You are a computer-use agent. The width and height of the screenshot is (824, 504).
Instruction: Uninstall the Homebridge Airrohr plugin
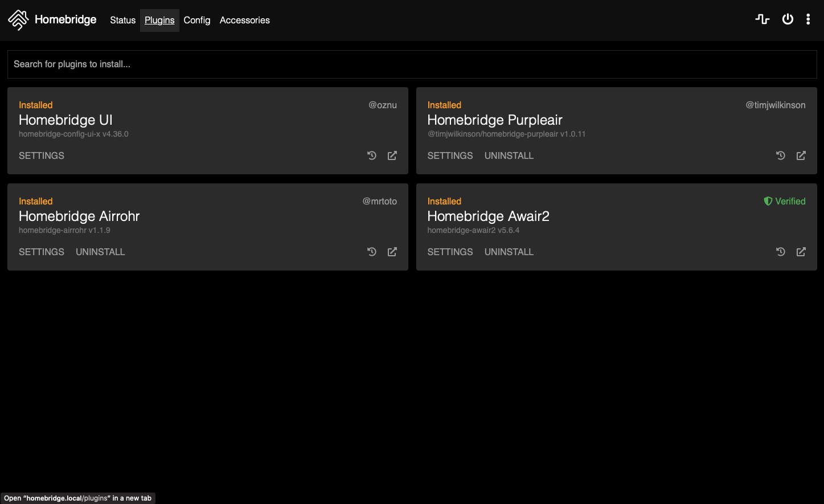click(100, 252)
